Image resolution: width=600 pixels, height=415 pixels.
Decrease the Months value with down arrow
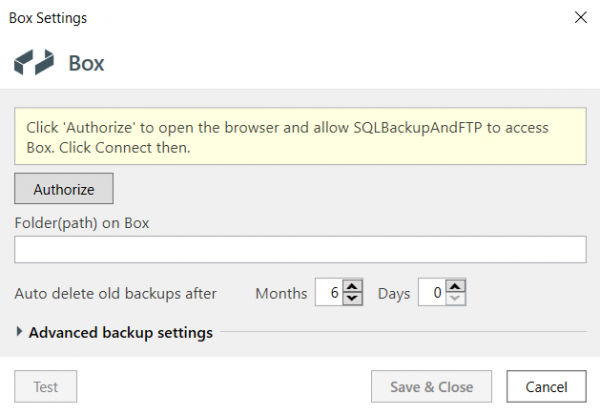(x=352, y=298)
